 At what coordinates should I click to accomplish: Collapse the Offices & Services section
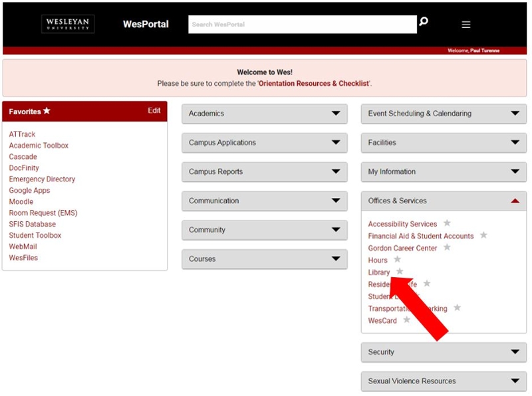click(444, 201)
